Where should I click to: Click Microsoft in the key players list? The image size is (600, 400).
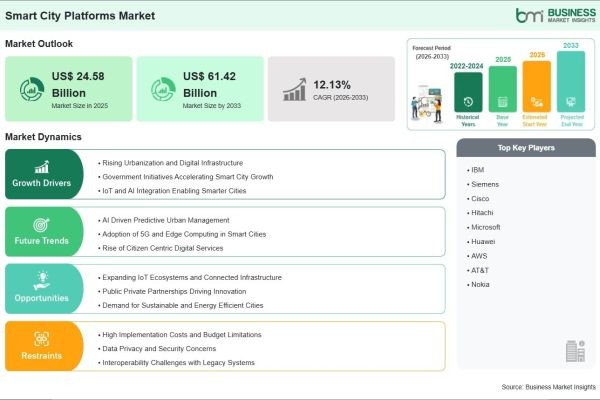pyautogui.click(x=484, y=227)
